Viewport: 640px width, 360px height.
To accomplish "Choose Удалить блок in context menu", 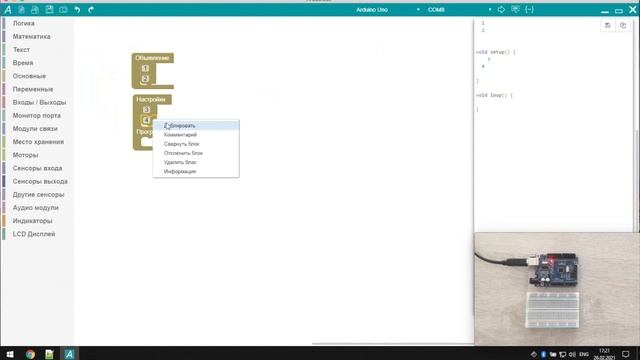I will point(196,162).
